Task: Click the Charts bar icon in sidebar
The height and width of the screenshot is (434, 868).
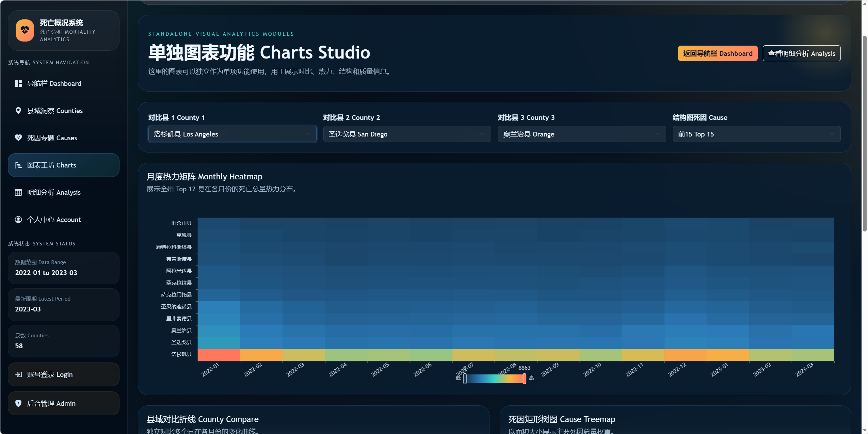Action: pyautogui.click(x=18, y=165)
